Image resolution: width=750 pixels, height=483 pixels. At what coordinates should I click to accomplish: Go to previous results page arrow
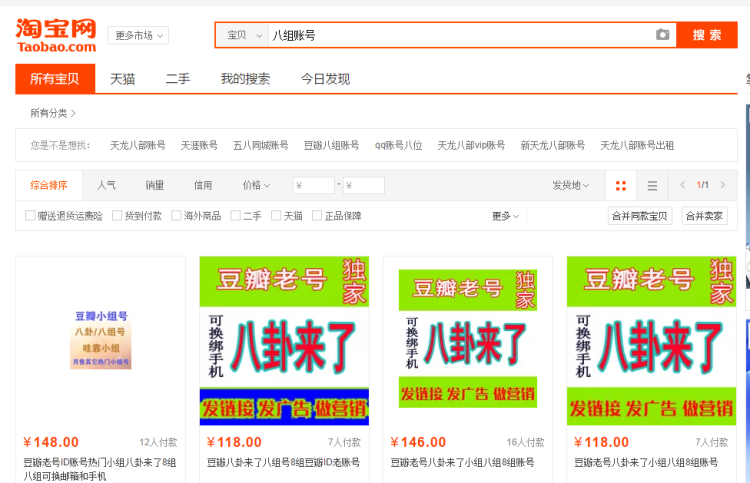point(683,185)
